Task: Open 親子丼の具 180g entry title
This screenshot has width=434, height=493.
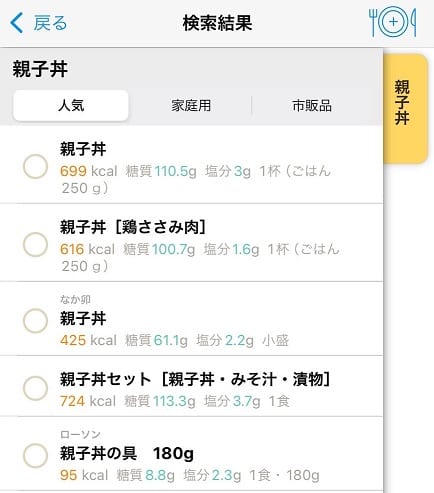Action: click(127, 453)
